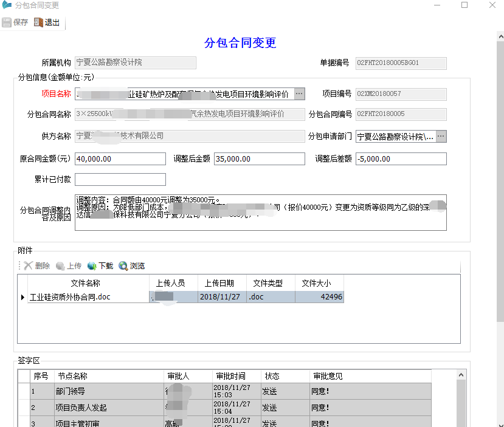
Task: Click the 调整后差额 field showing -5,000.00
Action: [401, 159]
